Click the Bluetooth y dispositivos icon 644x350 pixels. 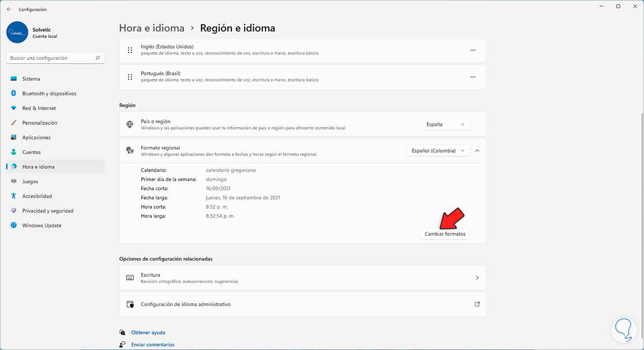coord(14,93)
